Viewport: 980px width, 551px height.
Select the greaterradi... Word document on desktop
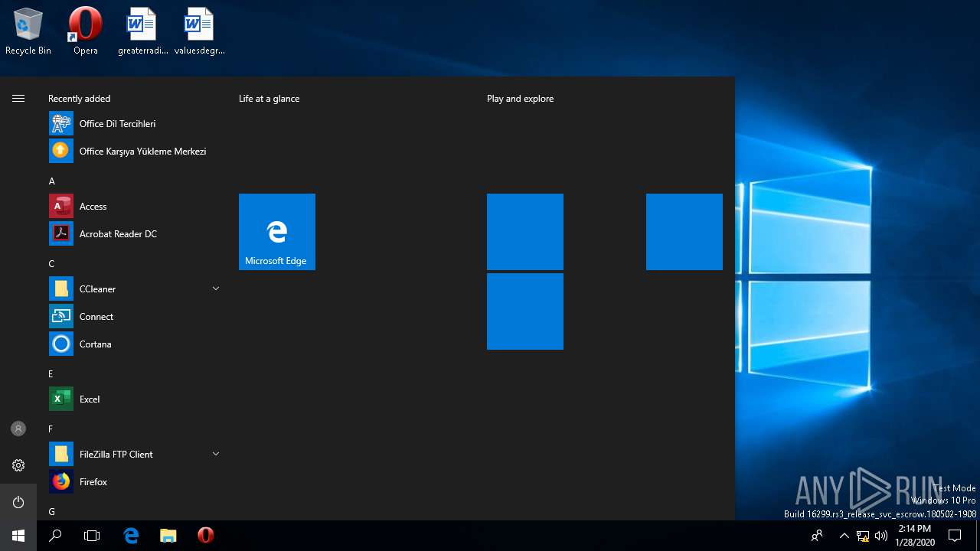coord(142,32)
